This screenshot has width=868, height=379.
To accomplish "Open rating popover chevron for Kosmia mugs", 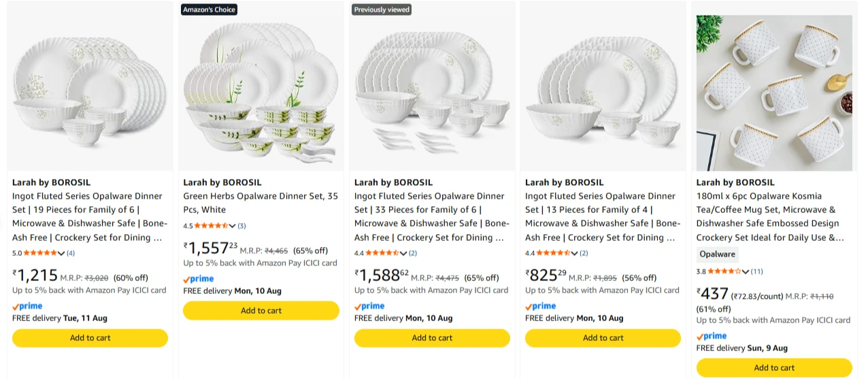I will coord(746,271).
